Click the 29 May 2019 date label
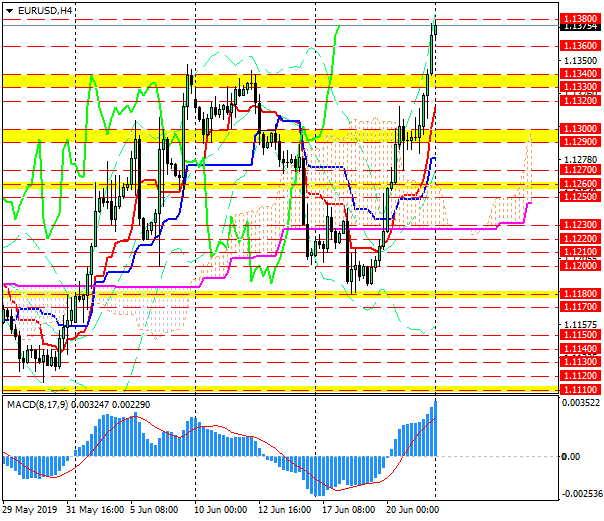Viewport: 604px width, 521px height. (x=30, y=508)
